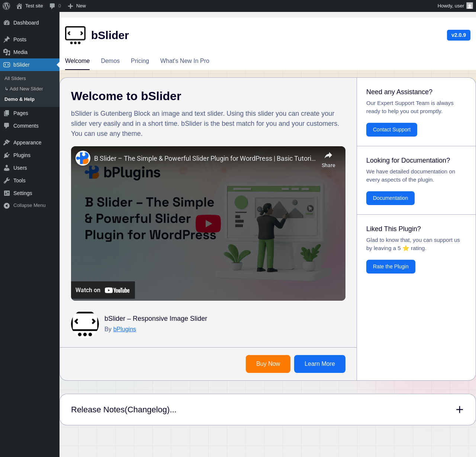Screen dimensions: 476x457
Task: Click the v2.0.9 version badge
Action: (459, 35)
